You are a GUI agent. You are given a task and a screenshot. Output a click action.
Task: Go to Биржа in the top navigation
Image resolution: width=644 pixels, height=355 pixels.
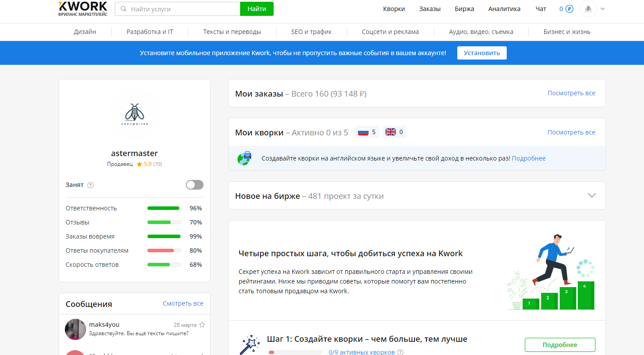464,9
